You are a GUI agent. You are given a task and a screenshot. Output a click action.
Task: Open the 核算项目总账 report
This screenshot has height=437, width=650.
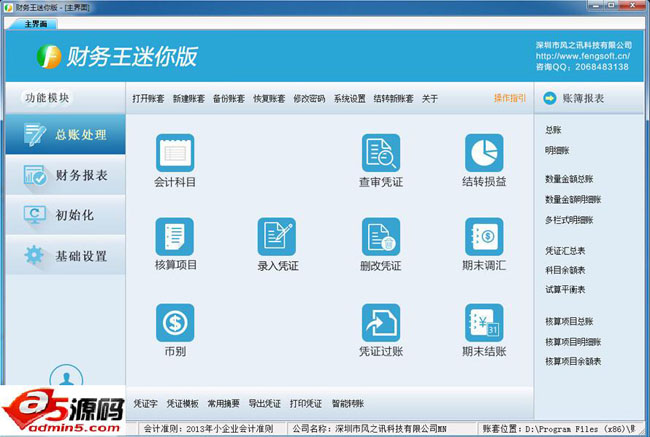coord(569,321)
